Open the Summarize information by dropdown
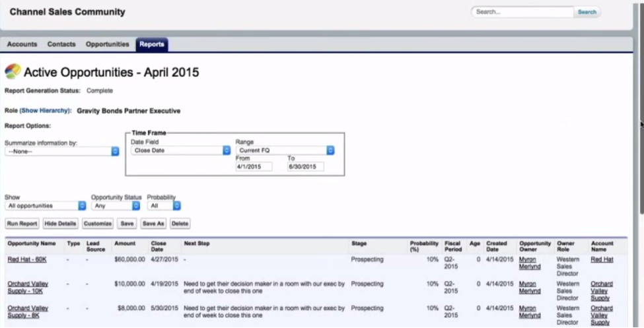The width and height of the screenshot is (644, 328). [x=62, y=152]
